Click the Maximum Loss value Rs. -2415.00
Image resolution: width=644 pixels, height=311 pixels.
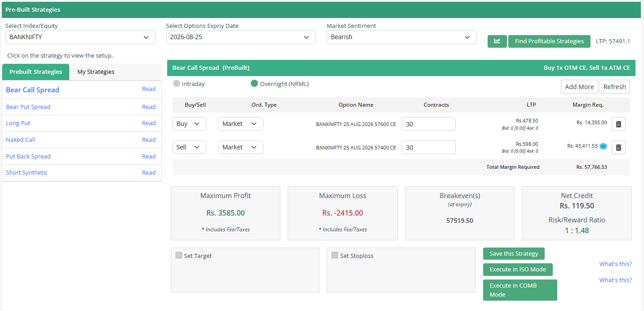pos(342,213)
